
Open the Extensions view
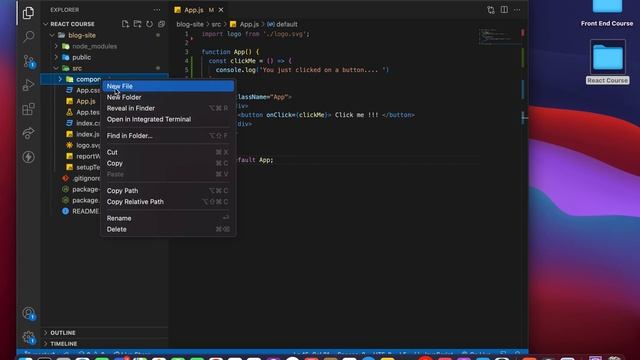pos(28,109)
